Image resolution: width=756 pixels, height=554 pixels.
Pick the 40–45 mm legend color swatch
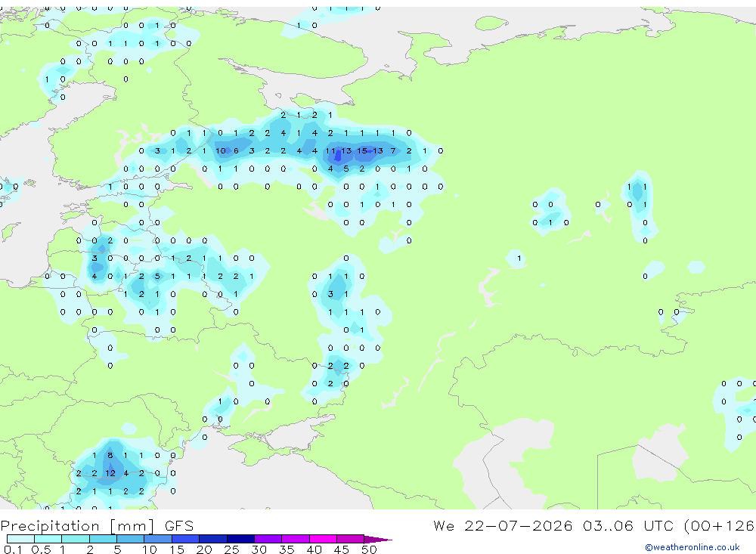tap(323, 539)
